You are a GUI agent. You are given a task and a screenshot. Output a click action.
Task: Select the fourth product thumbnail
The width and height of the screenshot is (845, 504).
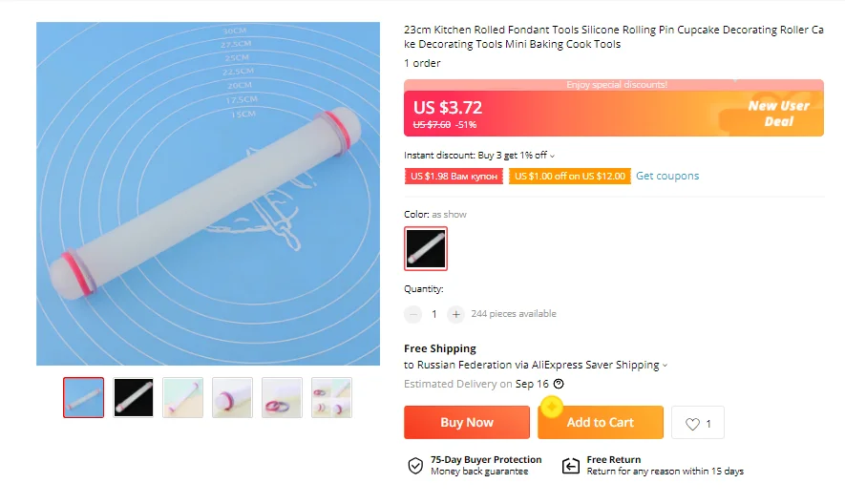(x=232, y=397)
